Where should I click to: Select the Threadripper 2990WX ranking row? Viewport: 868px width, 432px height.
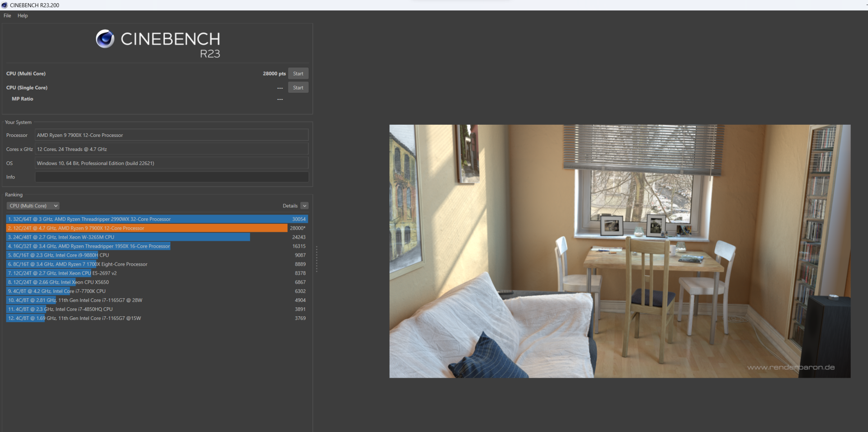157,219
